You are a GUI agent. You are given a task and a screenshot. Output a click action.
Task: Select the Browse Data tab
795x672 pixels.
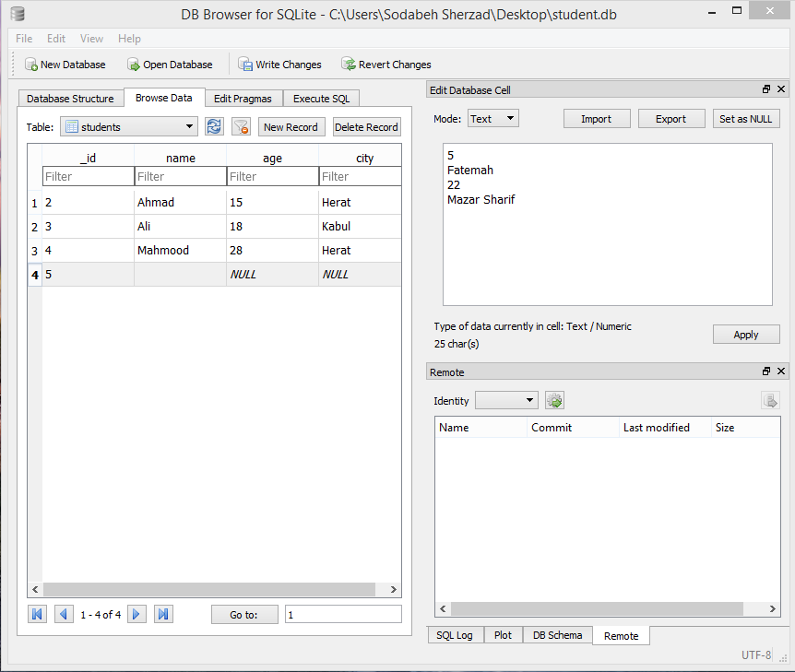point(164,98)
